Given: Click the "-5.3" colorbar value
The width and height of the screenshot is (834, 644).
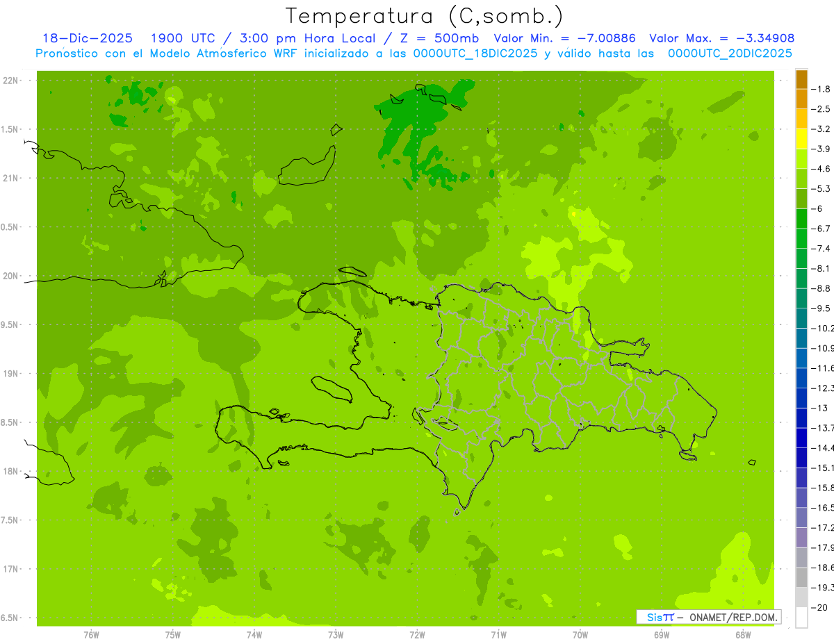Looking at the screenshot, I should [821, 189].
